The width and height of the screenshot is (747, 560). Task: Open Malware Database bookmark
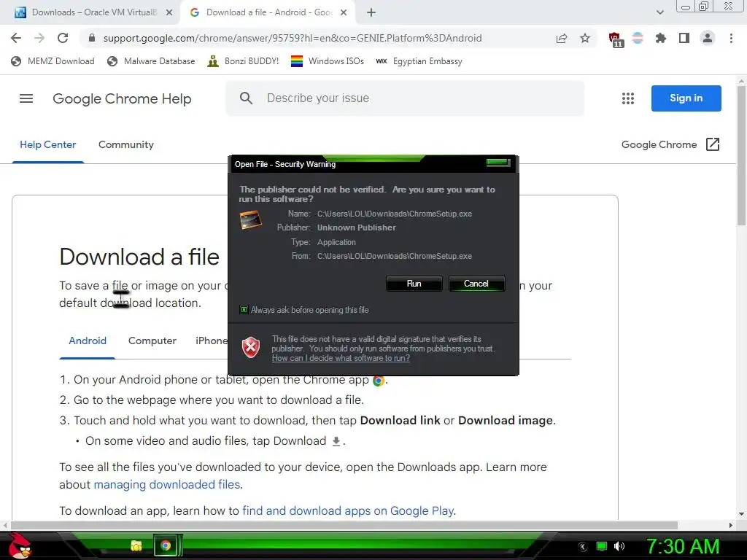click(x=151, y=61)
